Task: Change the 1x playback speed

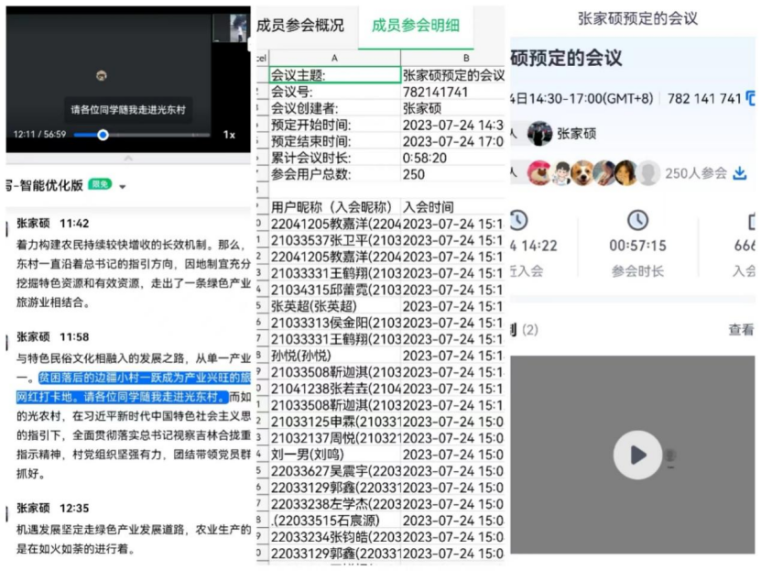Action: [x=229, y=135]
